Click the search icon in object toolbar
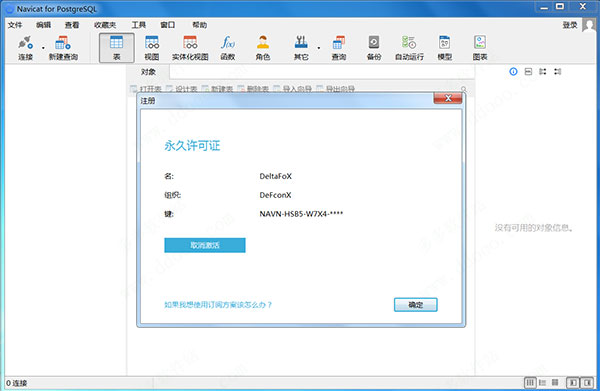 pos(463,89)
